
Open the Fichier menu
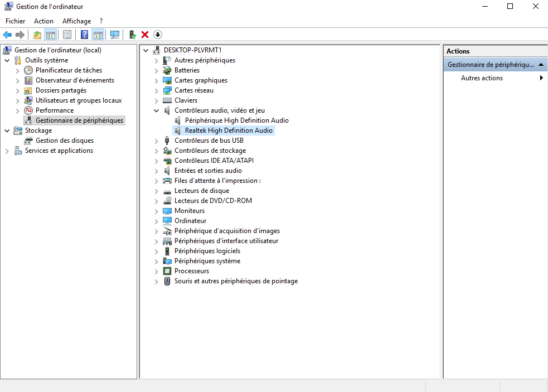(16, 21)
